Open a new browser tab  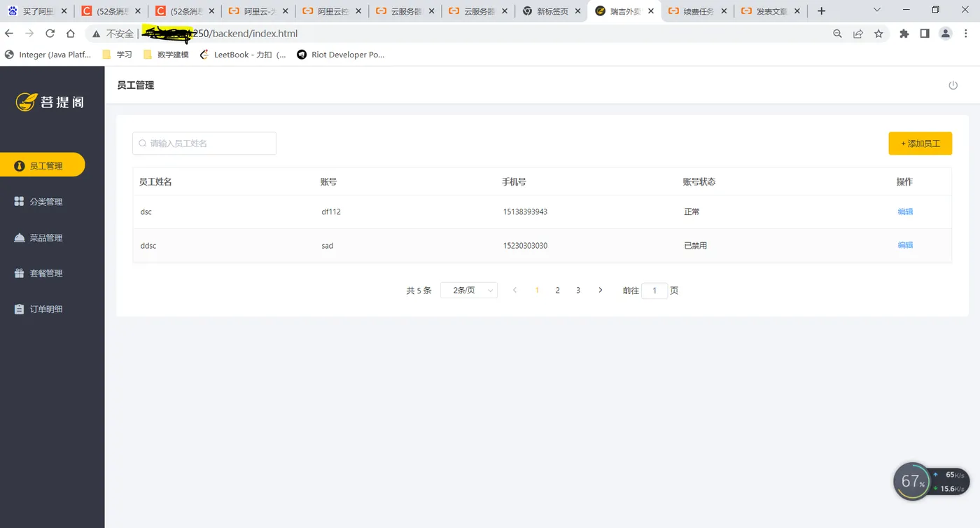[822, 11]
